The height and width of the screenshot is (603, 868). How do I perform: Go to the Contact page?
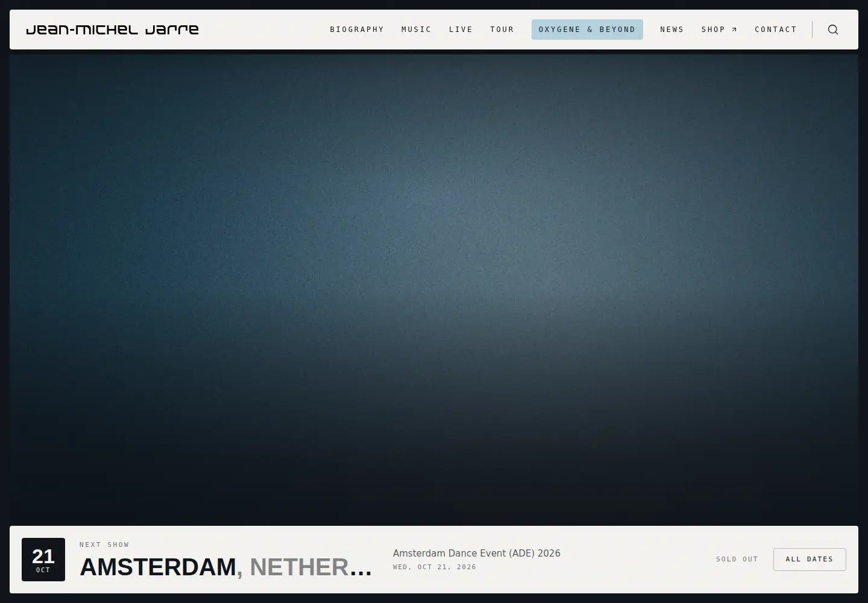click(776, 30)
